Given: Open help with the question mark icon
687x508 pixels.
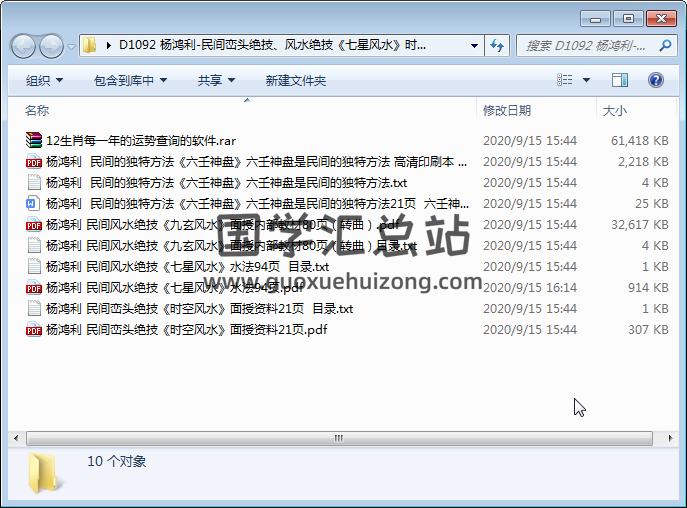Looking at the screenshot, I should tap(655, 80).
